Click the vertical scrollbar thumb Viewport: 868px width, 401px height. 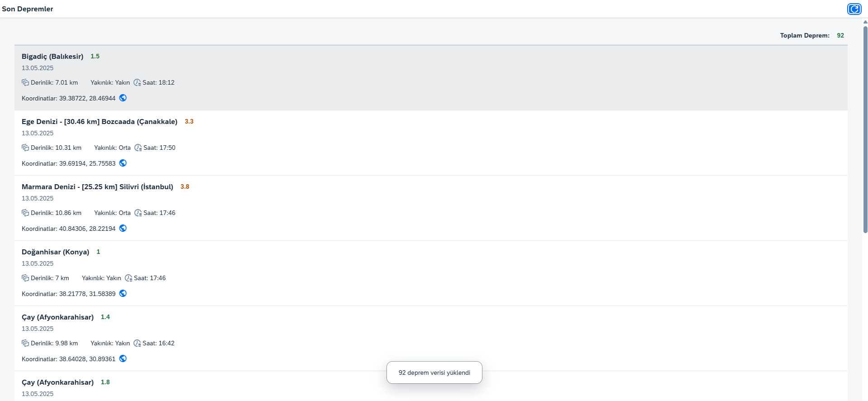pyautogui.click(x=865, y=129)
